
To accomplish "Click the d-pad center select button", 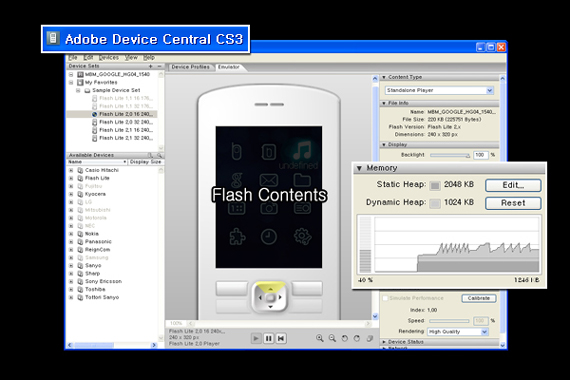I will pyautogui.click(x=270, y=298).
